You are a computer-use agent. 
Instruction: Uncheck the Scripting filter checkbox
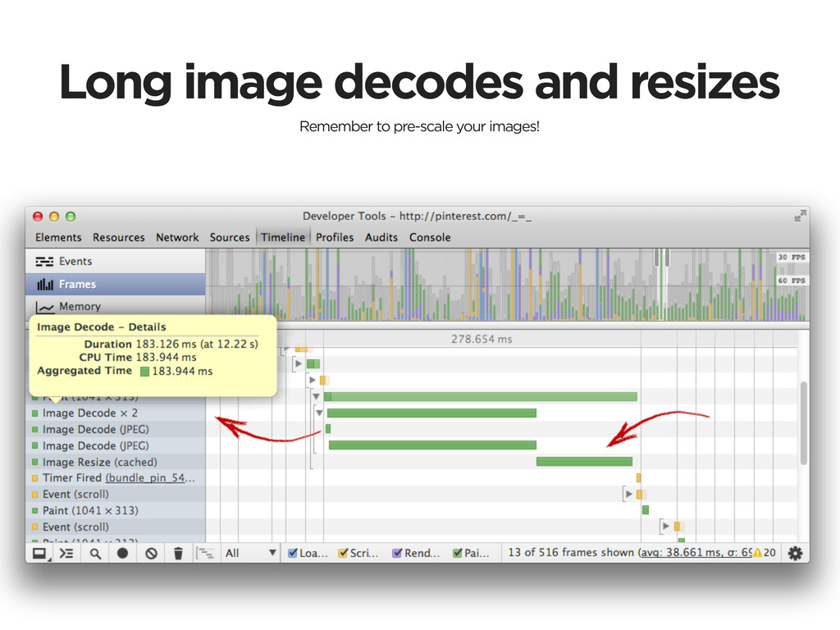click(343, 554)
